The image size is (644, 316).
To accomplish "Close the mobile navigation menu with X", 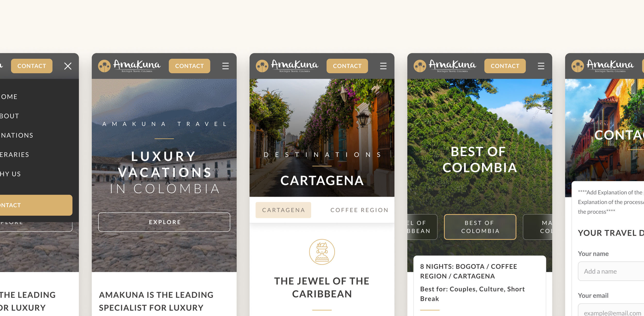I will pos(68,66).
